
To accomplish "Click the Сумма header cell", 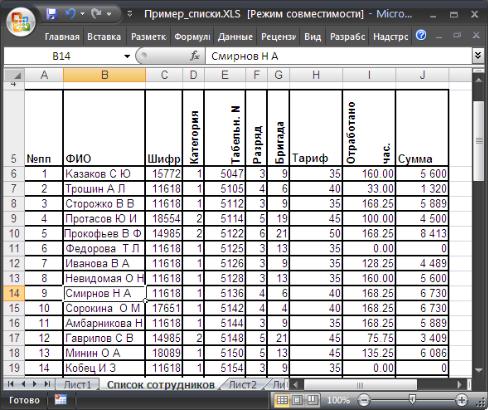I will point(422,128).
